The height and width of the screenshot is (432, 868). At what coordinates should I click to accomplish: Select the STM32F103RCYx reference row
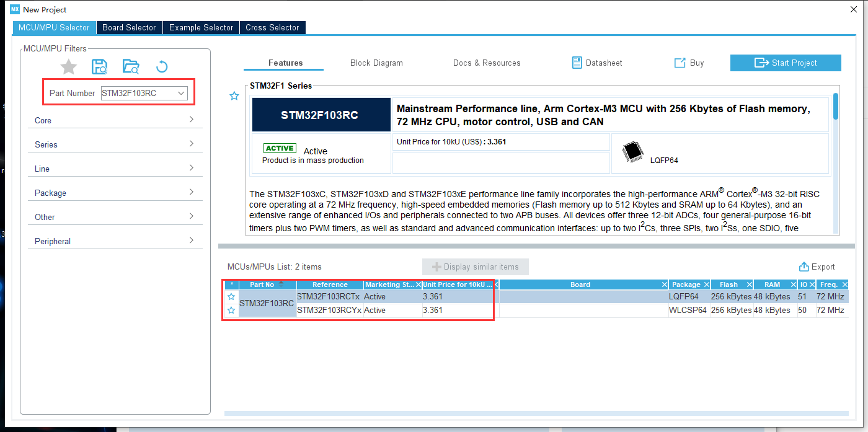point(329,310)
